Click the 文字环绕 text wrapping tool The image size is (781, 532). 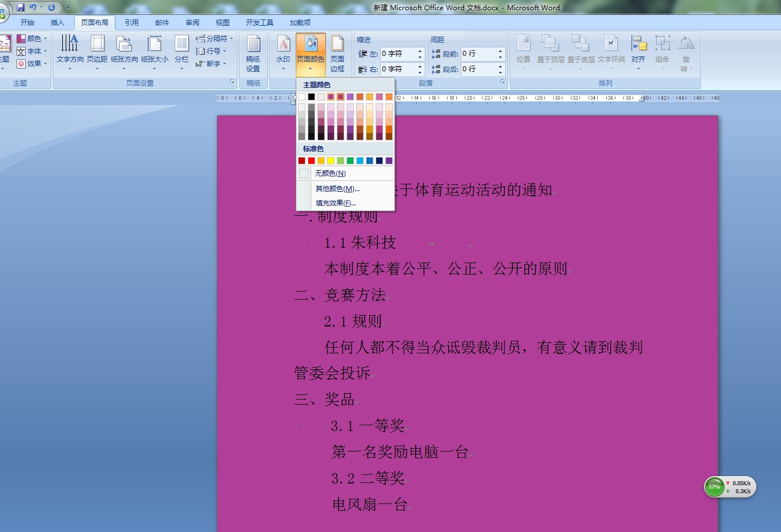pos(611,53)
